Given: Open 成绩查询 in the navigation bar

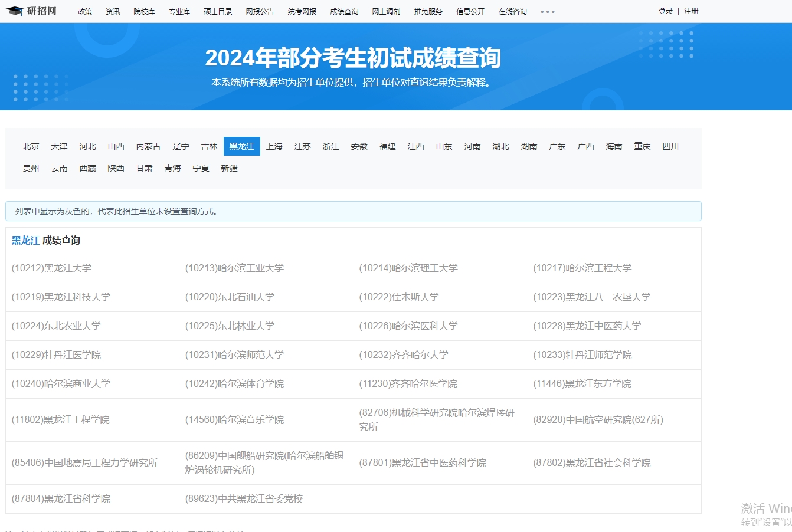Looking at the screenshot, I should 344,11.
